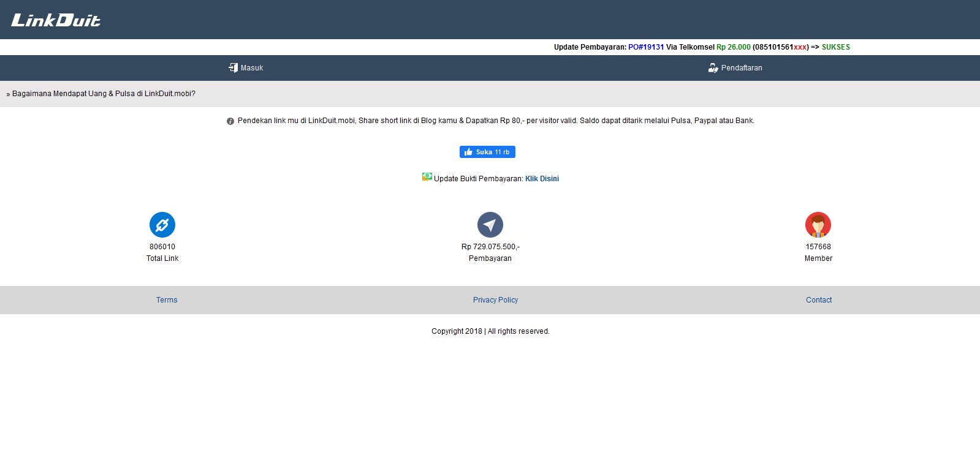Open the Contact footer link
980x455 pixels.
tap(819, 300)
